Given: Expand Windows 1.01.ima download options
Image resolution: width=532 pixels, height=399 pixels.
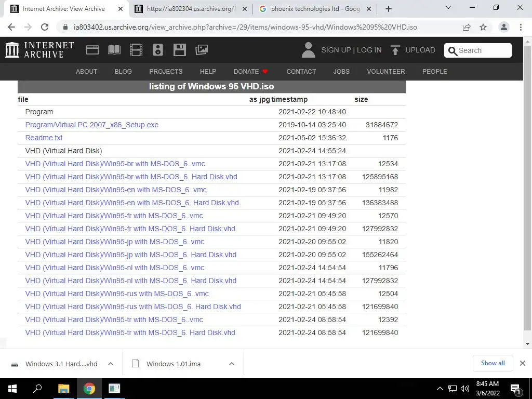Looking at the screenshot, I should point(232,364).
